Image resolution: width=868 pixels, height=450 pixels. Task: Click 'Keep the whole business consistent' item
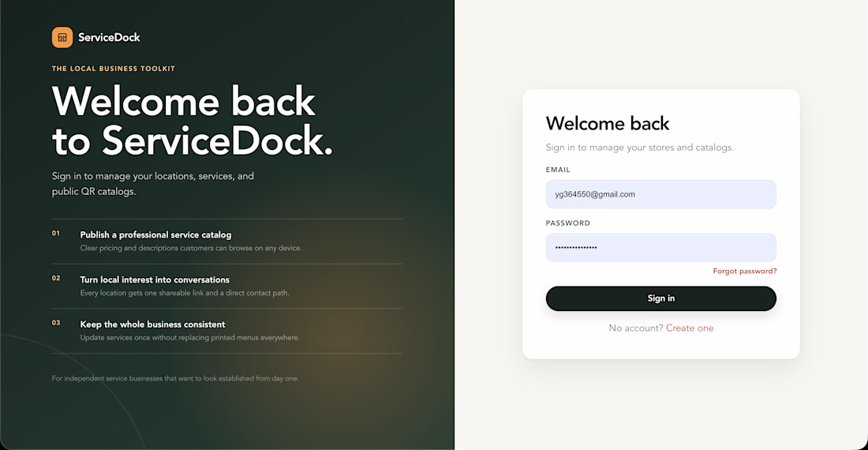coord(152,324)
